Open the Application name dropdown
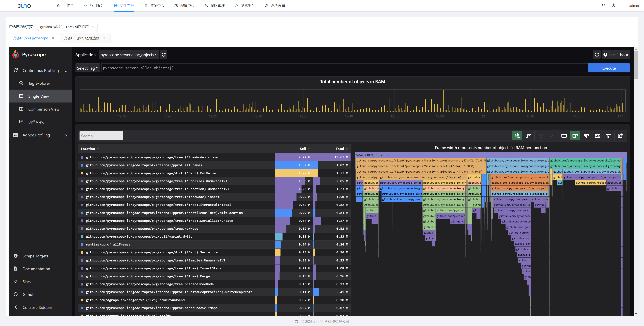644x326 pixels. pyautogui.click(x=129, y=55)
